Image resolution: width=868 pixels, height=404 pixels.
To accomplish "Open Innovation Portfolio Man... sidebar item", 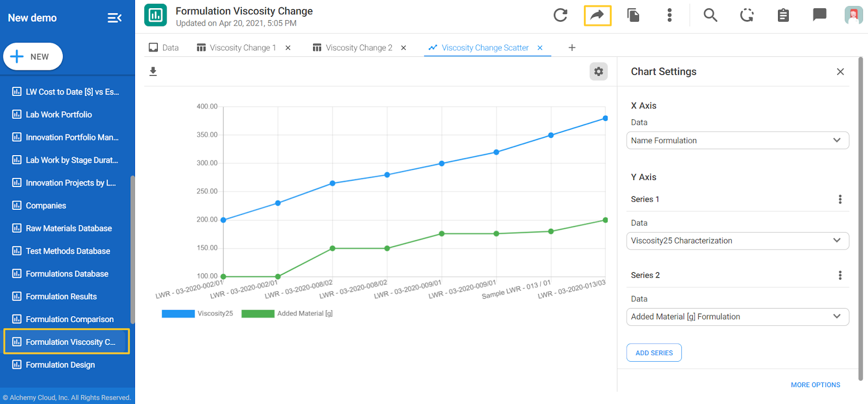I will point(67,137).
